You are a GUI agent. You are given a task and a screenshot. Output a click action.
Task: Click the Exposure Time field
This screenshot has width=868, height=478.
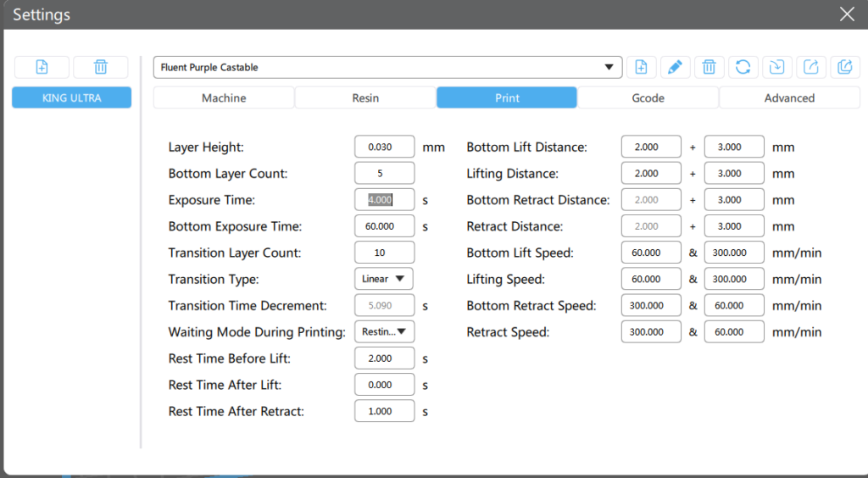tap(384, 200)
